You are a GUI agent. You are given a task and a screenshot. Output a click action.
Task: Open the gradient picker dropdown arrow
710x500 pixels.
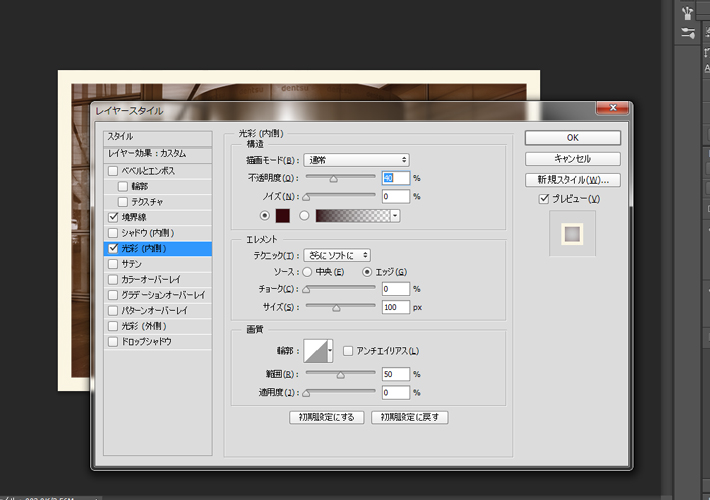(395, 216)
